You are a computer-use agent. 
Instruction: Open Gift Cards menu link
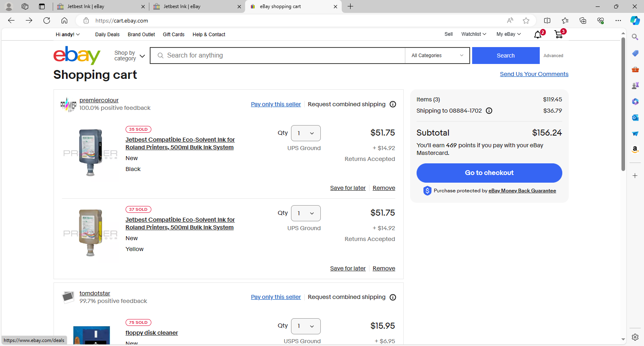coord(173,35)
